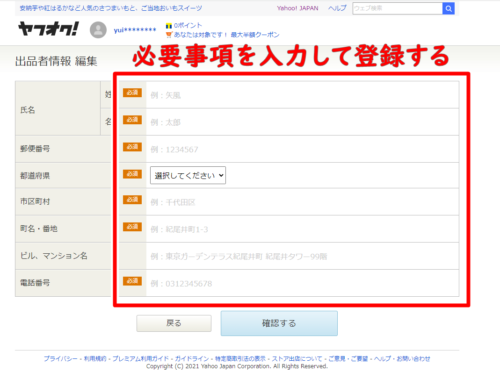
Task: Focus the 町名・番地 field 例：紀尾井町1-3
Action: point(302,229)
